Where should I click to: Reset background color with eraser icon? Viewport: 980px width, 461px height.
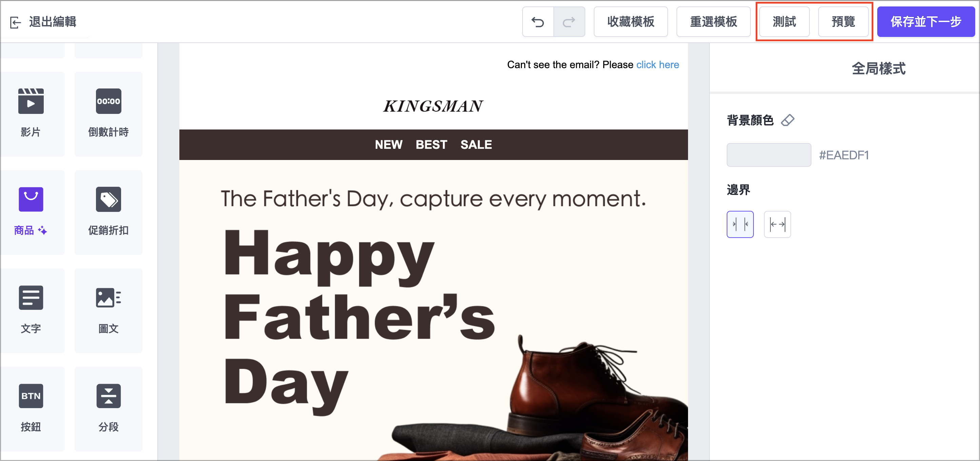787,120
